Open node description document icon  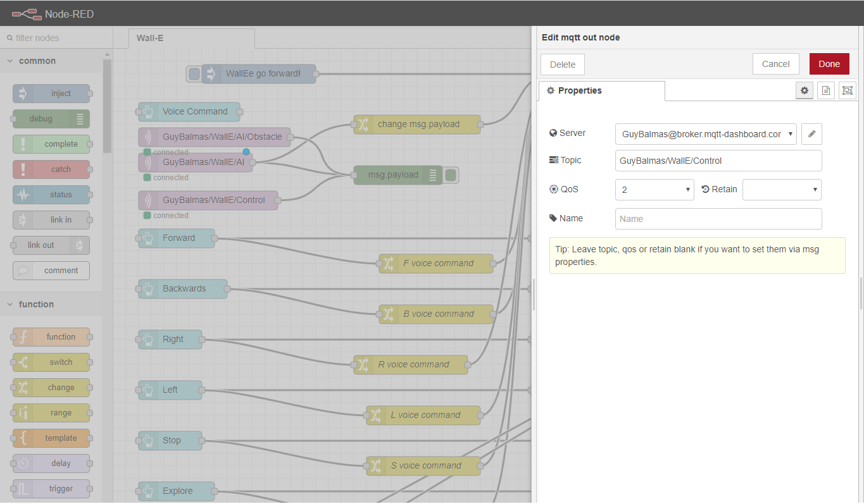click(825, 90)
